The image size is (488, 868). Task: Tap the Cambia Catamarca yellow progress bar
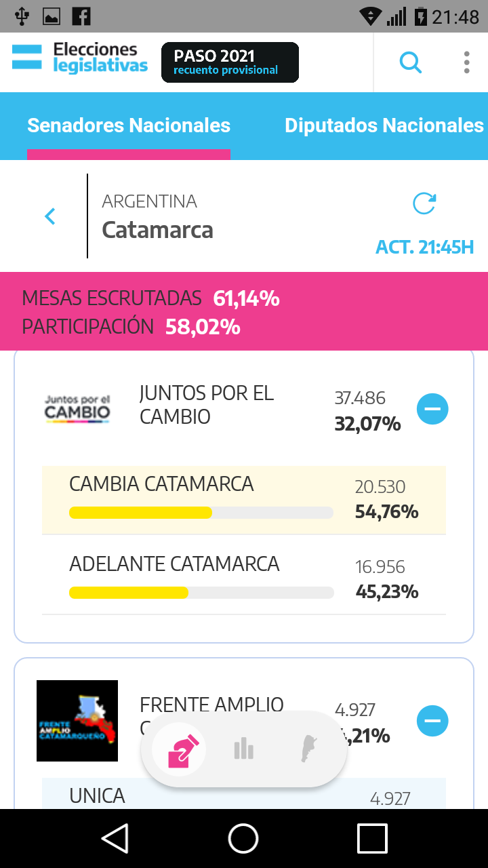click(x=201, y=513)
